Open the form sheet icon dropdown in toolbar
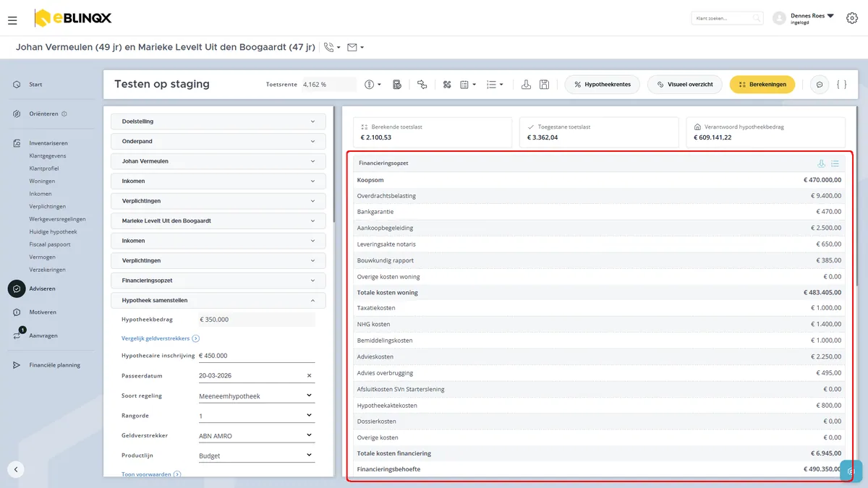 coord(468,85)
